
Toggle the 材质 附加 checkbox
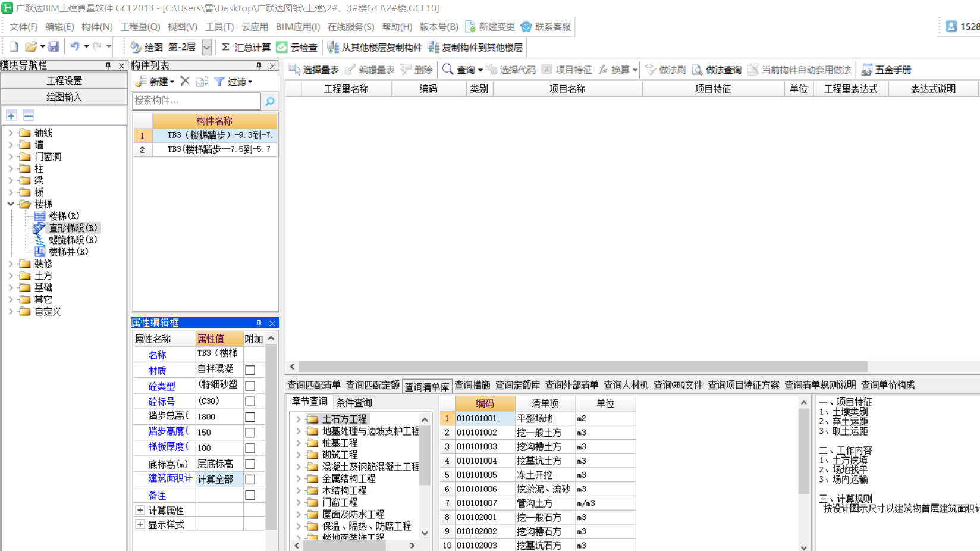tap(250, 370)
